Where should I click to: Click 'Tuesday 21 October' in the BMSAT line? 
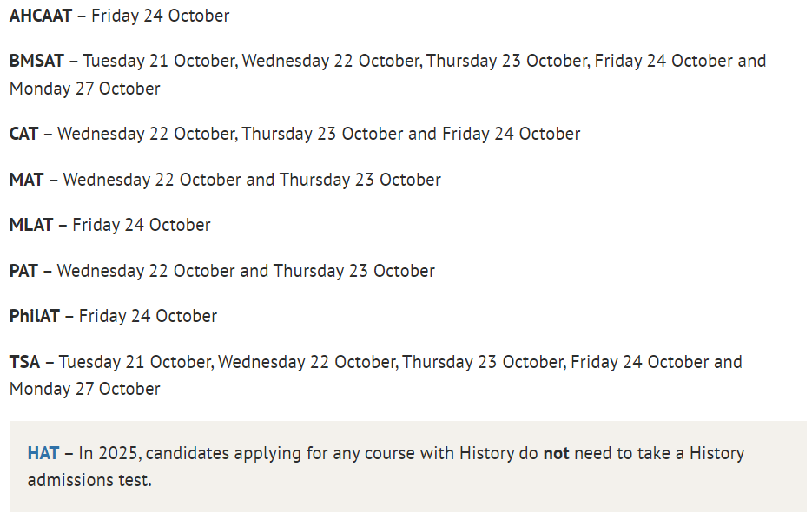click(x=159, y=61)
